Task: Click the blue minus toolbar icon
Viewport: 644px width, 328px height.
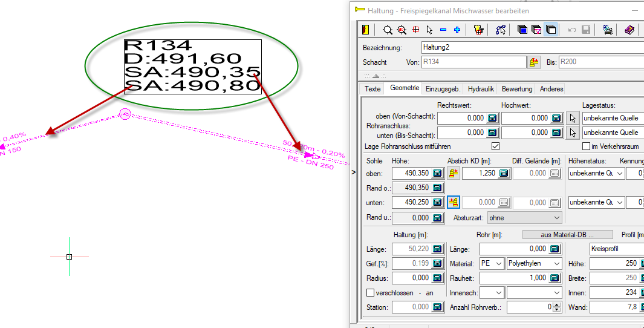Action: [443, 29]
